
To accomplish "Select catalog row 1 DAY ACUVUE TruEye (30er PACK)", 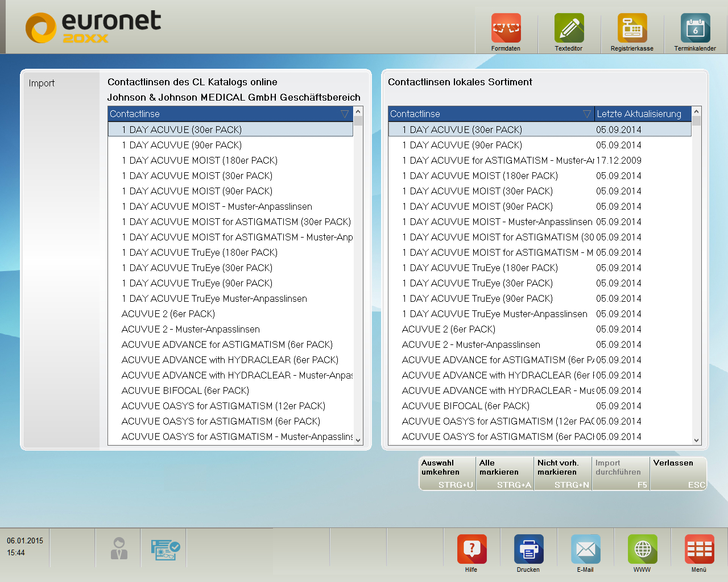I will tap(230, 268).
